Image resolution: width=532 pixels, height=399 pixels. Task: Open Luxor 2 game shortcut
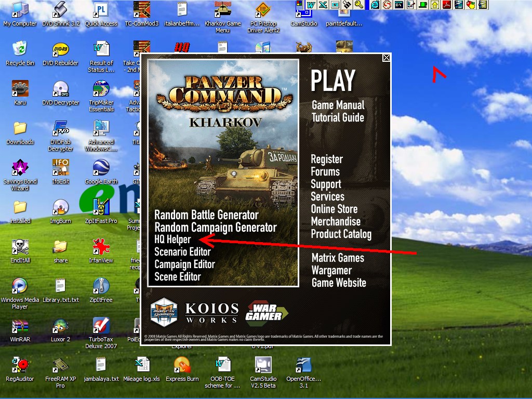[x=60, y=330]
